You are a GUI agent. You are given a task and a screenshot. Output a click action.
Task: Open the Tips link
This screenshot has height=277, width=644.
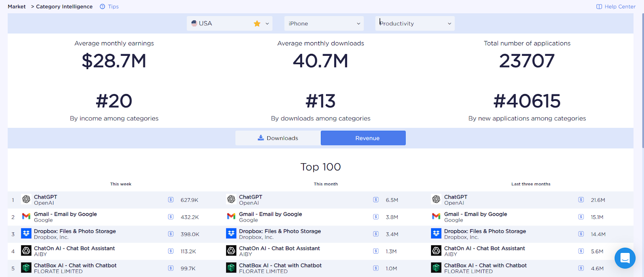pyautogui.click(x=113, y=6)
